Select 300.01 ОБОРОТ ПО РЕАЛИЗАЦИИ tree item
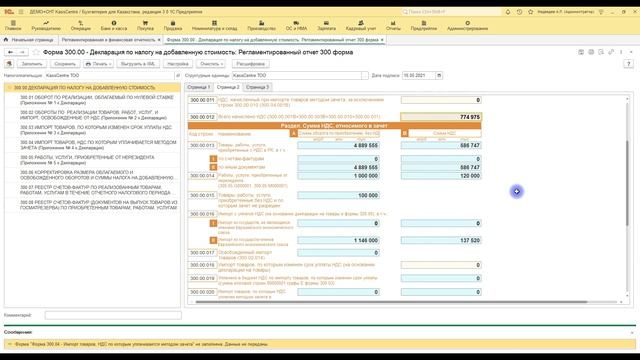The image size is (640, 360). 97,100
